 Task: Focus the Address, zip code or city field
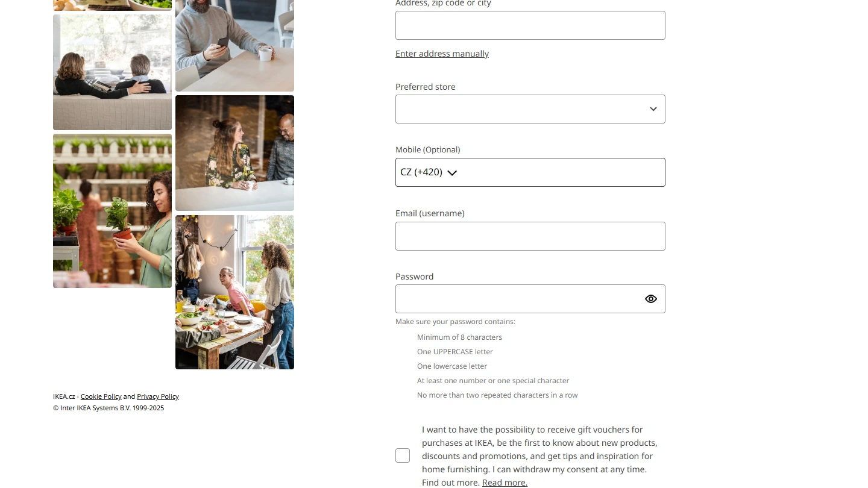pyautogui.click(x=530, y=25)
